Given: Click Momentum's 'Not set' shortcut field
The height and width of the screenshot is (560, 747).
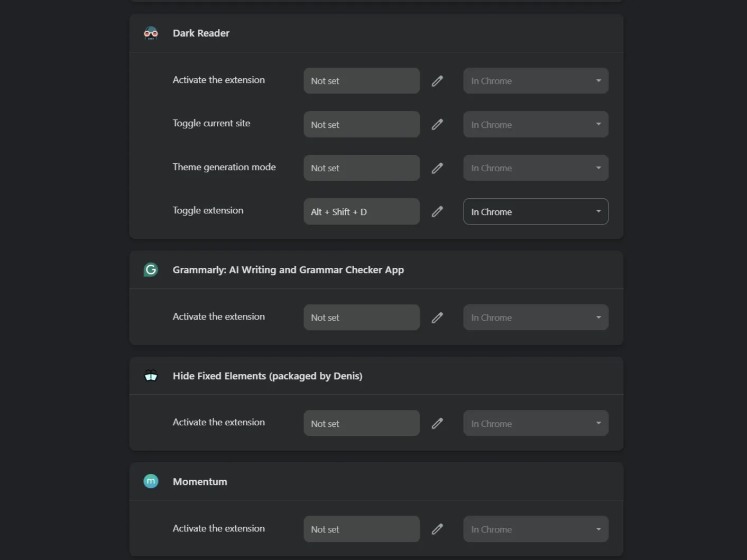Looking at the screenshot, I should [361, 529].
